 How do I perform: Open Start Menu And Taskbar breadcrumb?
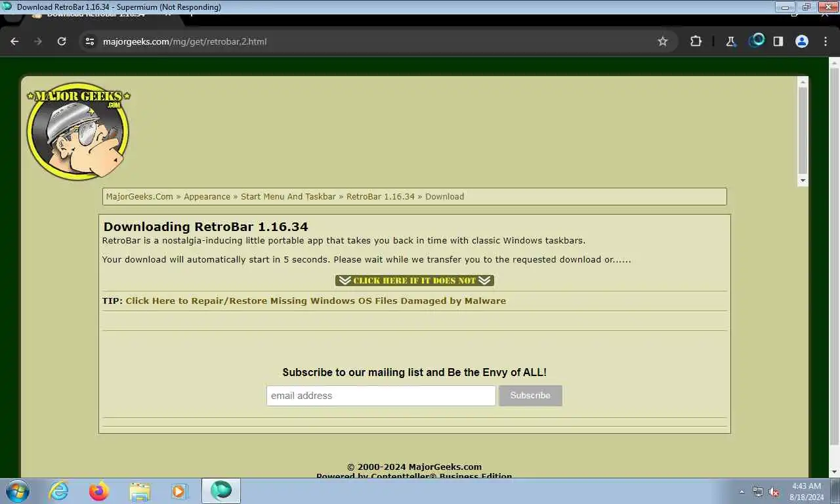pyautogui.click(x=288, y=196)
